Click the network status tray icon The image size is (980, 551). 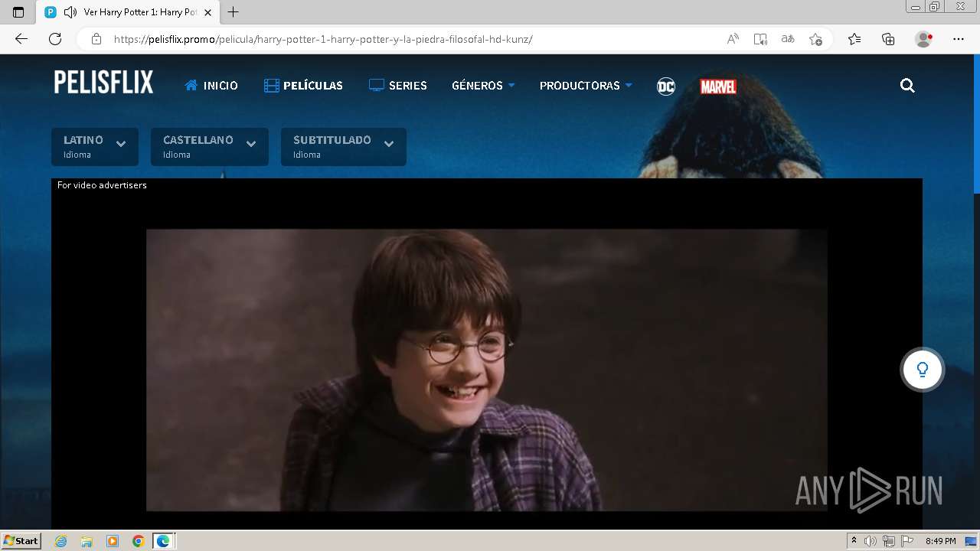pos(889,541)
